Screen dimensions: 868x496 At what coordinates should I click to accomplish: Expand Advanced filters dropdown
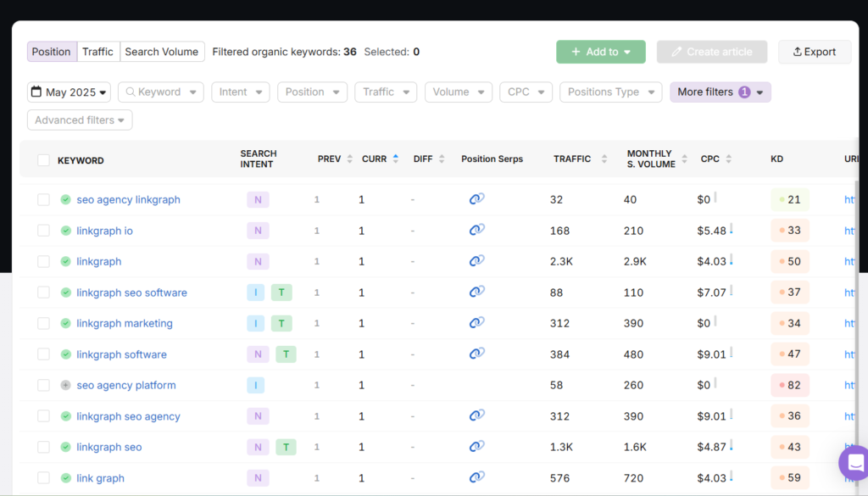click(x=80, y=120)
